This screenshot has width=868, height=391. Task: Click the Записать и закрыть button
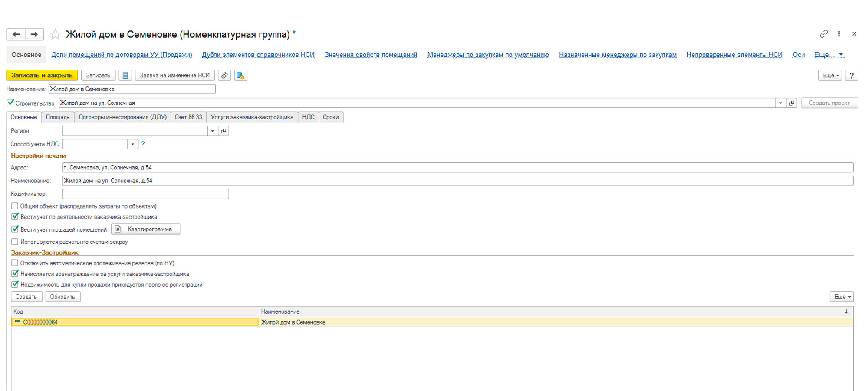coord(42,75)
